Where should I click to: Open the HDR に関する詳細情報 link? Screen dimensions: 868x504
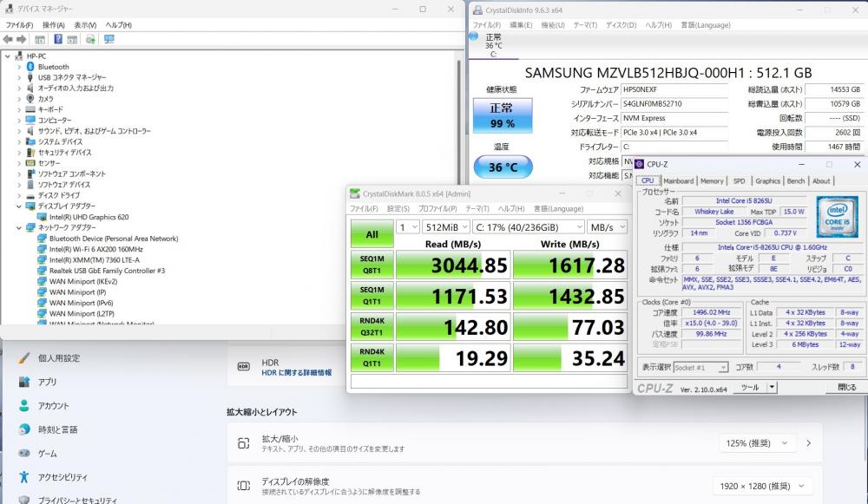coord(297,373)
